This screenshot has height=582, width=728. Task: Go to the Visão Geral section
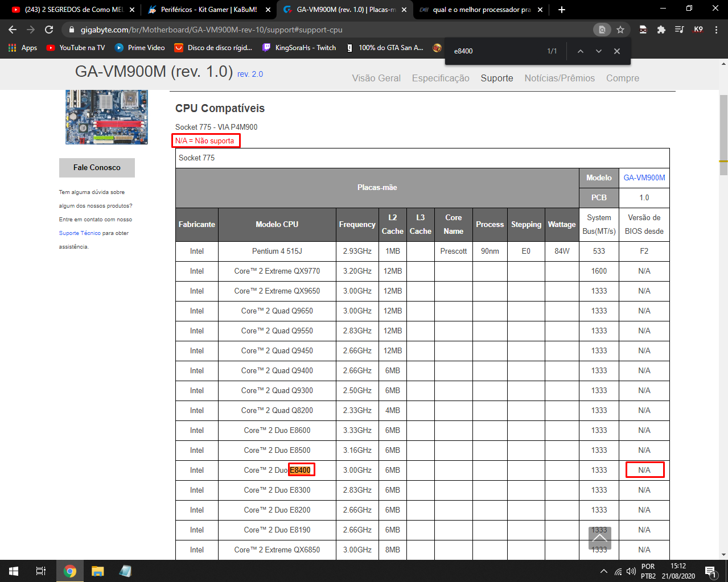click(x=376, y=79)
